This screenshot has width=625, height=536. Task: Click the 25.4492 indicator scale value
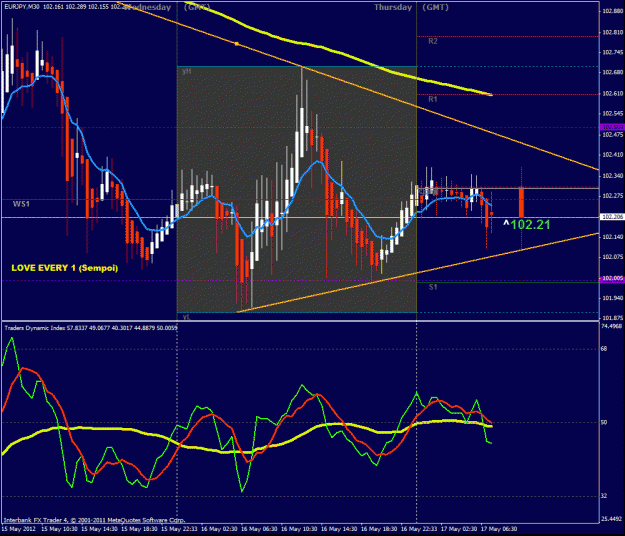[611, 519]
